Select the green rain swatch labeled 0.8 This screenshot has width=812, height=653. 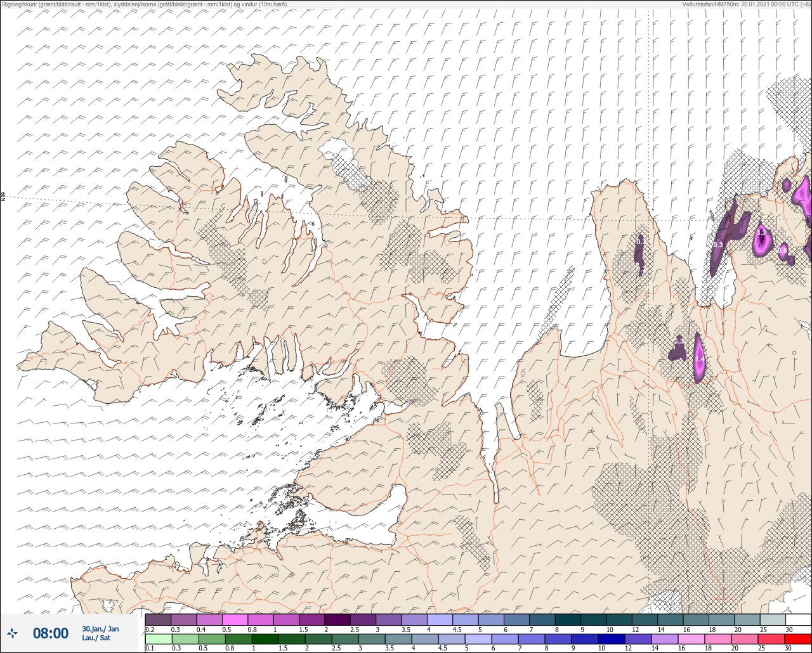click(239, 638)
